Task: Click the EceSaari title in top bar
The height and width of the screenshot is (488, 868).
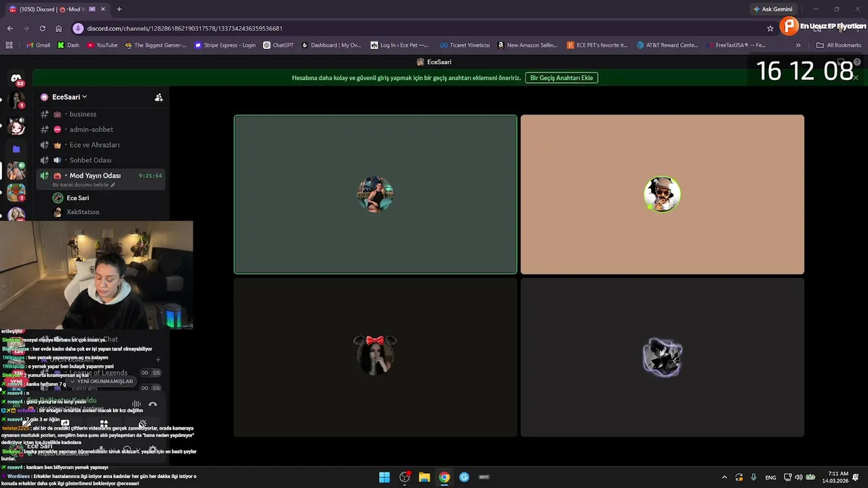Action: [x=434, y=62]
